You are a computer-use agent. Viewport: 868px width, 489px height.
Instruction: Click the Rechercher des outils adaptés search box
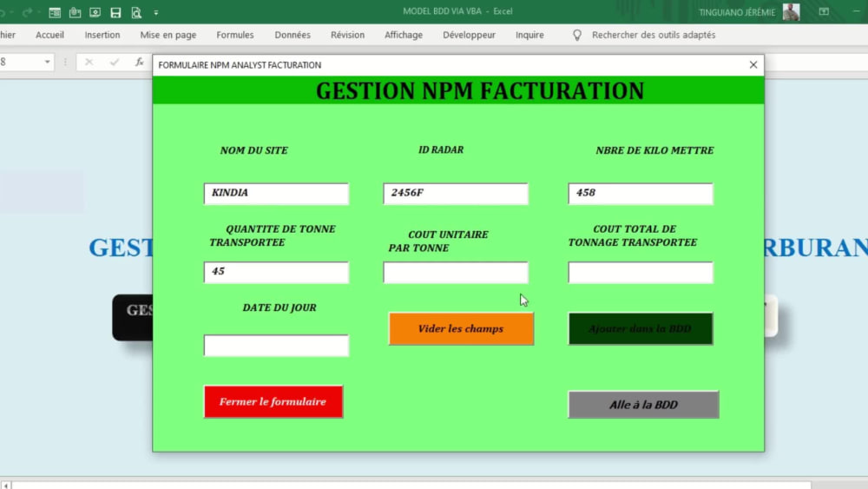click(654, 35)
